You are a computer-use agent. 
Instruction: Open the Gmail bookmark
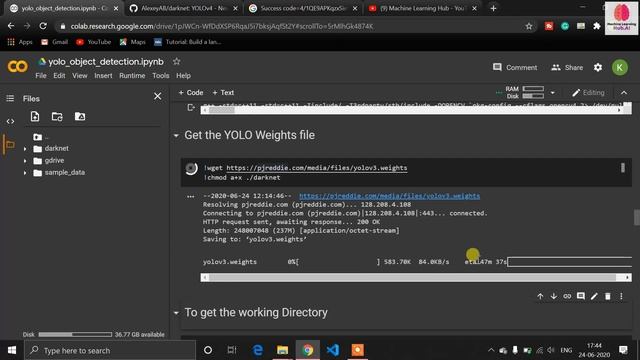[x=54, y=42]
